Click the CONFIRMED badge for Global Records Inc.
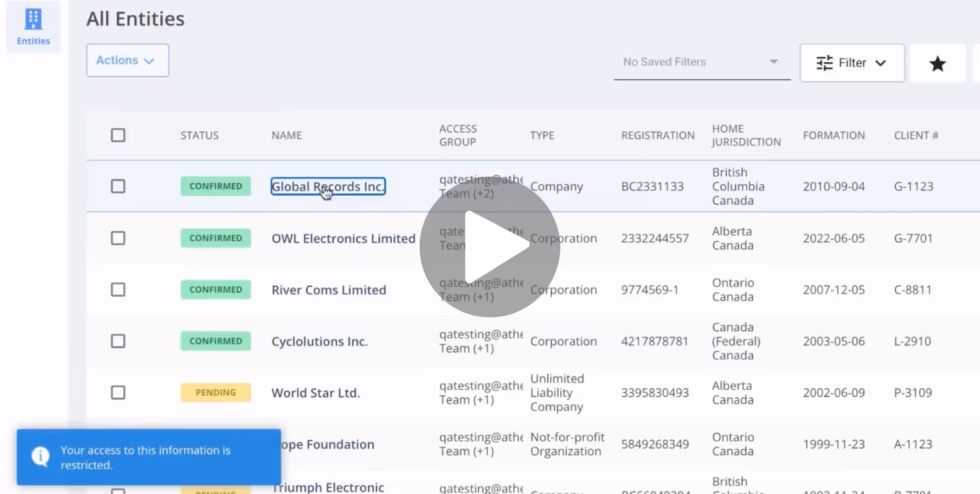980x494 pixels. (216, 186)
